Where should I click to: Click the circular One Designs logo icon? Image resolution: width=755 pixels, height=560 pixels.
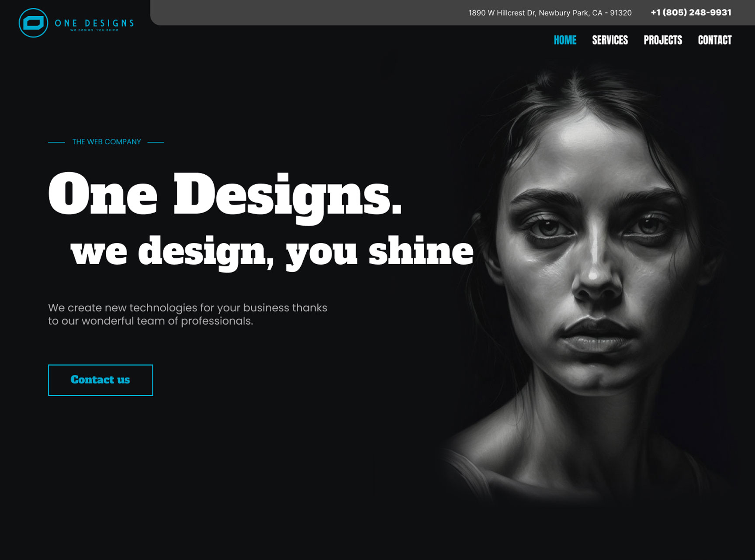pos(33,23)
